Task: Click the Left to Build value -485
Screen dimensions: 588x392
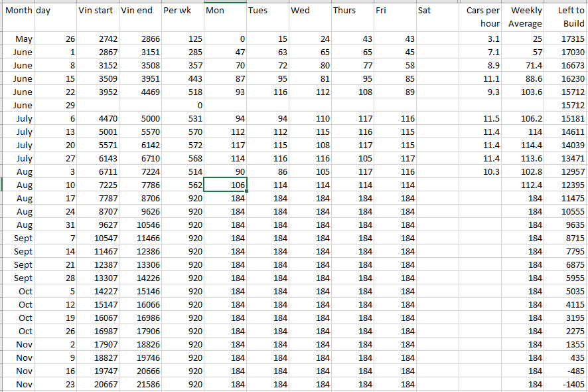Action: pos(566,371)
